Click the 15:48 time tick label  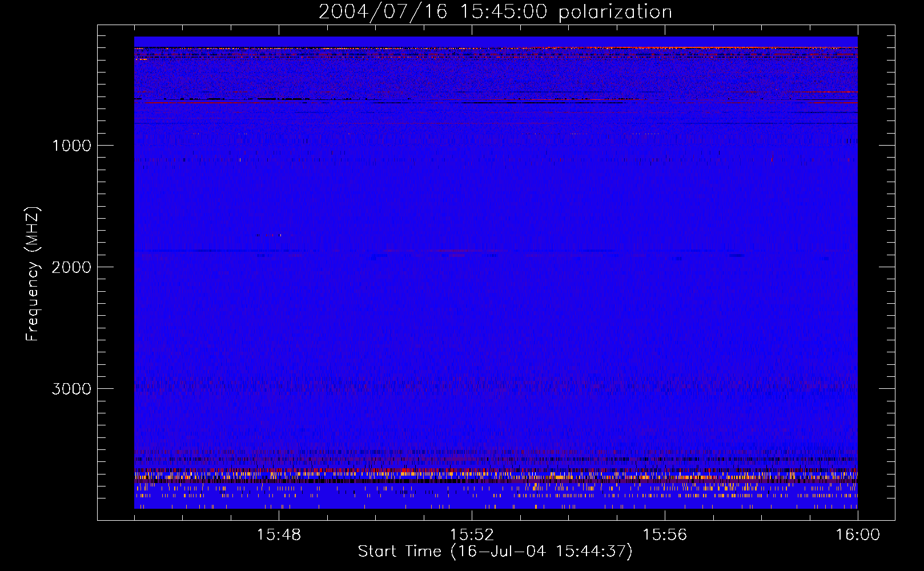click(x=279, y=535)
